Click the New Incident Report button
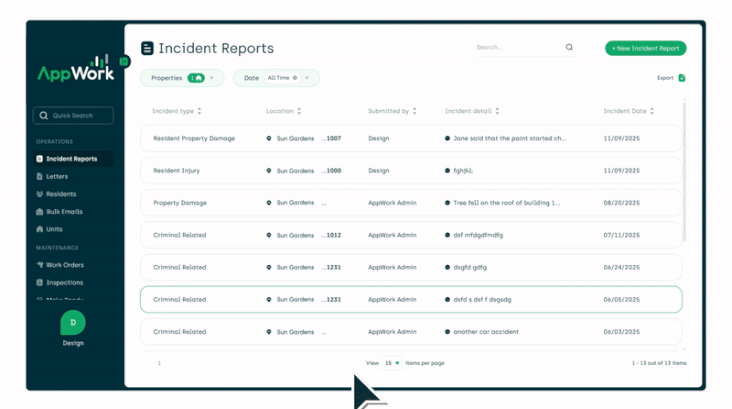 [x=645, y=48]
